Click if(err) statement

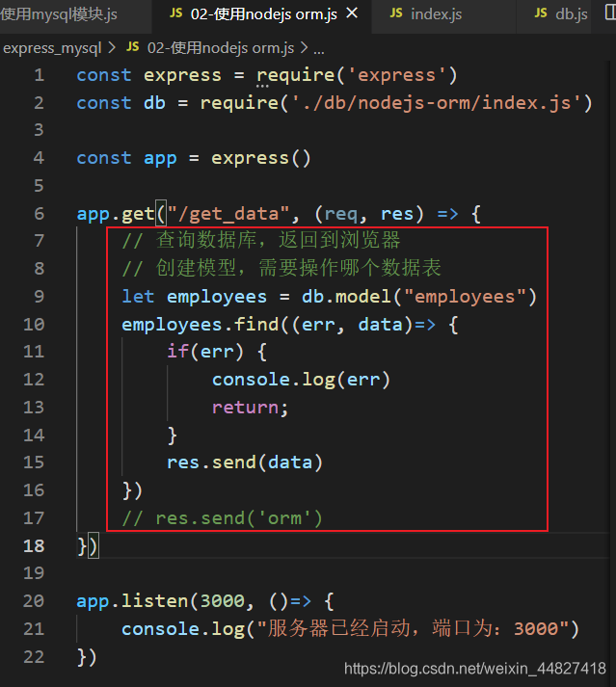(205, 352)
